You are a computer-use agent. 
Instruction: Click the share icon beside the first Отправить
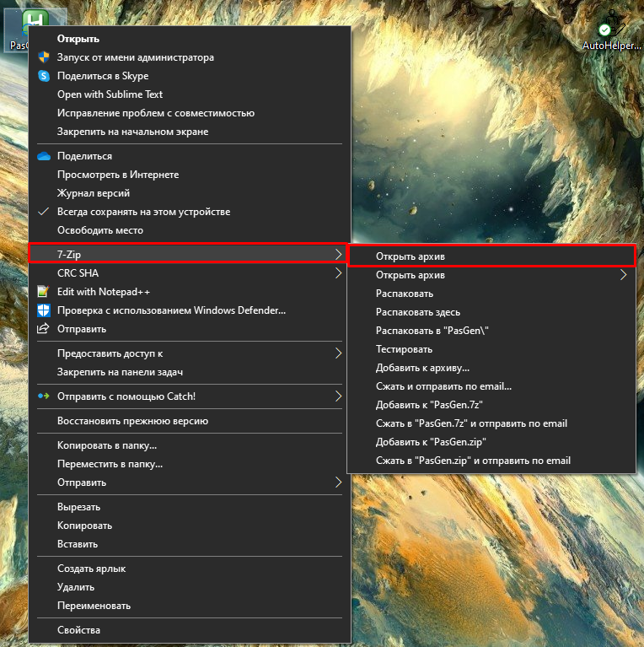[x=43, y=329]
